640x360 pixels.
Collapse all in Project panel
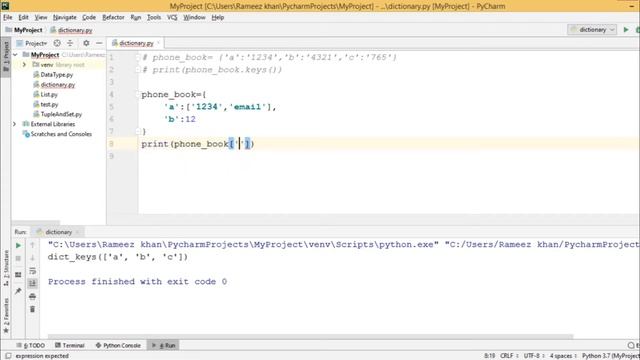70,43
